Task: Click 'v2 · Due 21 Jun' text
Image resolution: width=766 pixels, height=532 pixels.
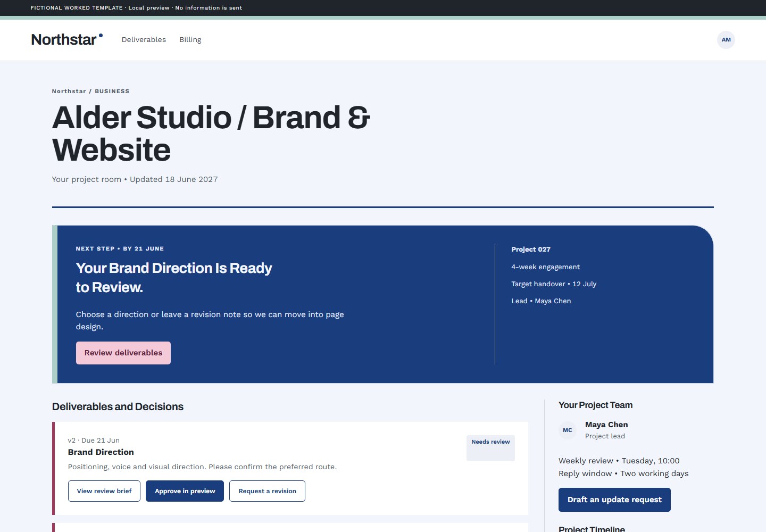Action: (x=94, y=440)
